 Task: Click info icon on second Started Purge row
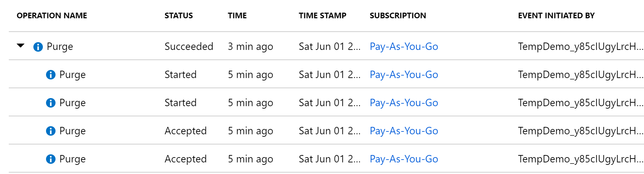[x=51, y=103]
